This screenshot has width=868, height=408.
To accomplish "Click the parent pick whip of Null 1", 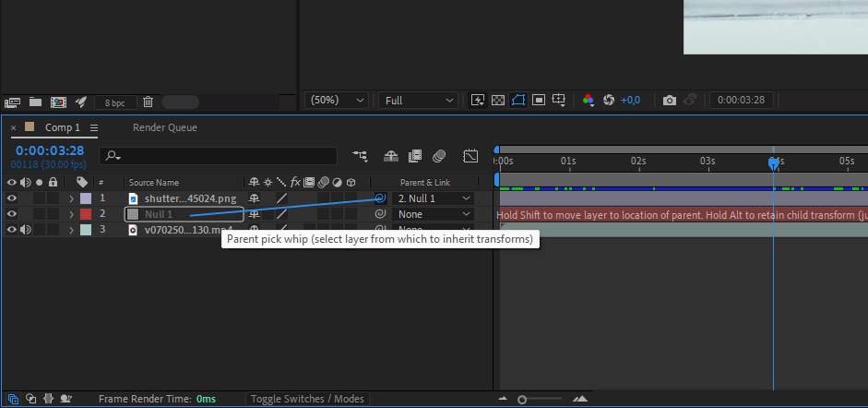I will (x=380, y=213).
